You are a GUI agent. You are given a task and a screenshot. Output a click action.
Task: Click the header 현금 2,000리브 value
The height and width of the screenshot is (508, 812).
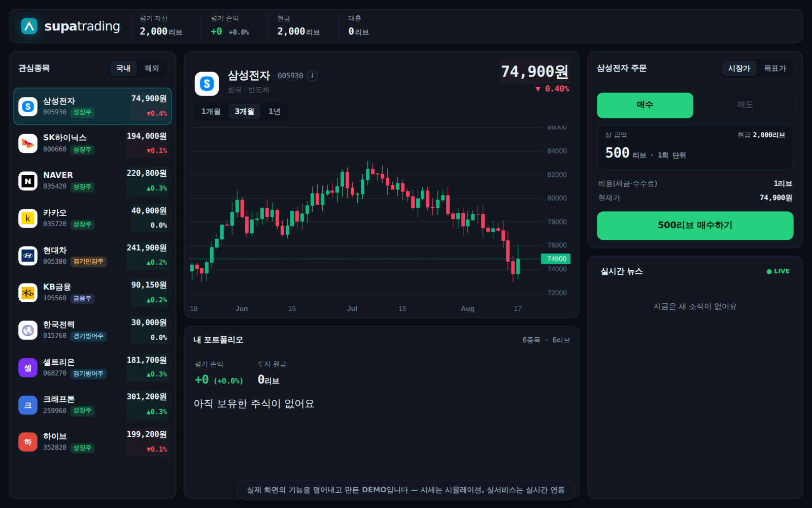[298, 31]
